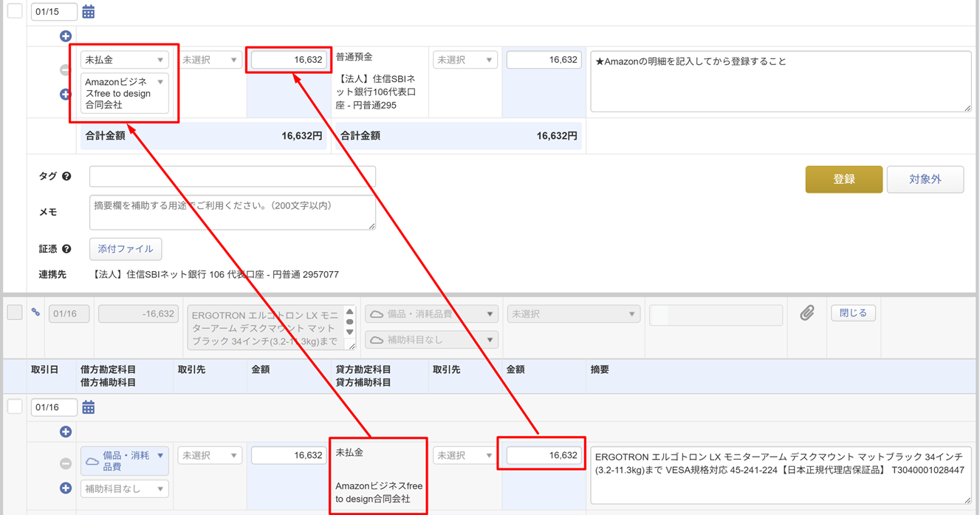The width and height of the screenshot is (980, 515).
Task: Click the 閉じる button
Action: [853, 313]
